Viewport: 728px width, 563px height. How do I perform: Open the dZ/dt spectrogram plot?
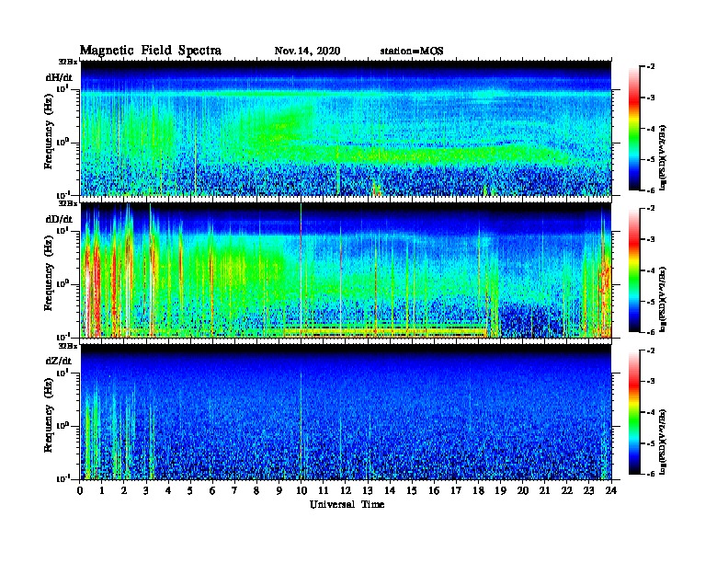click(x=347, y=412)
